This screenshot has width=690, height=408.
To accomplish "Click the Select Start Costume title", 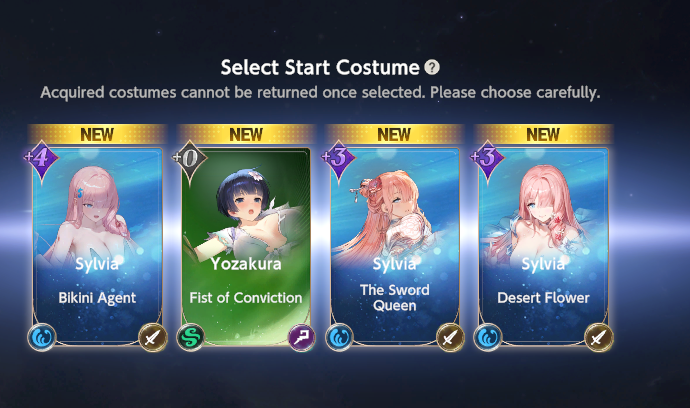I will (320, 67).
